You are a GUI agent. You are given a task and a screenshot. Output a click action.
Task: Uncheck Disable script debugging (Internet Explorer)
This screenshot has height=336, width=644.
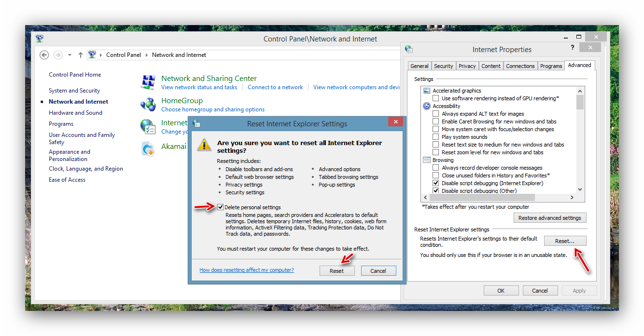[x=436, y=183]
